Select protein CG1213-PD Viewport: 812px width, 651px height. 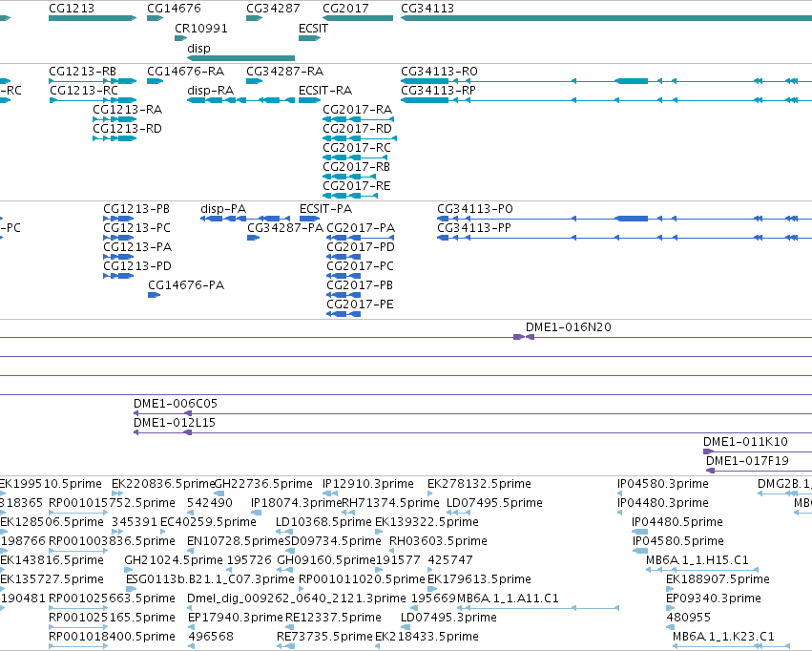point(118,276)
